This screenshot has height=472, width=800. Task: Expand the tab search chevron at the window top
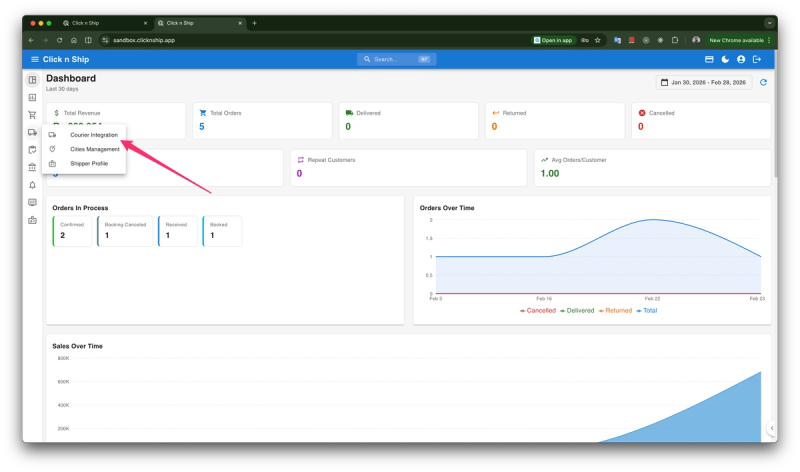(x=769, y=23)
